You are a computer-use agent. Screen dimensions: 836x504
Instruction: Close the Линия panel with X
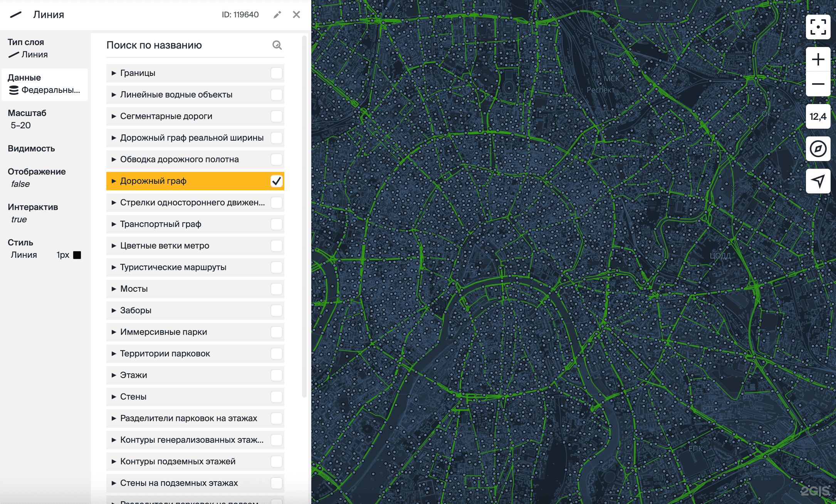pos(296,15)
